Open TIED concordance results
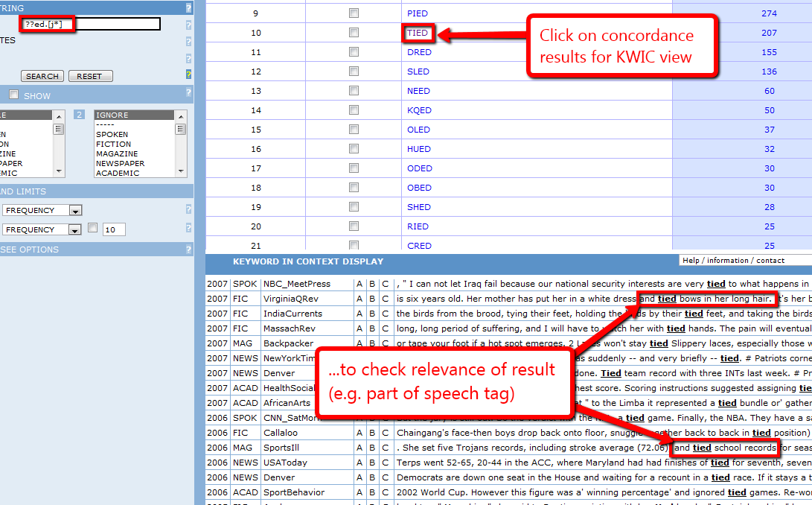 [x=418, y=33]
